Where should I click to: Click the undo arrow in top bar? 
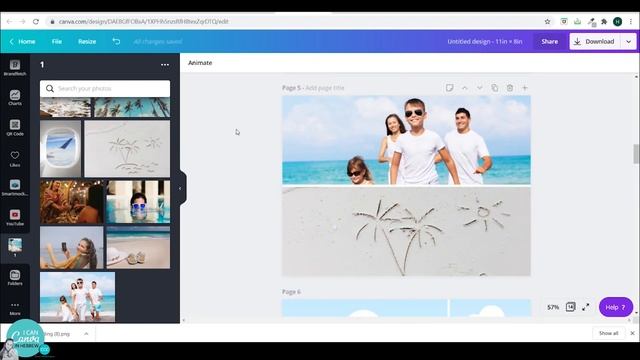116,41
